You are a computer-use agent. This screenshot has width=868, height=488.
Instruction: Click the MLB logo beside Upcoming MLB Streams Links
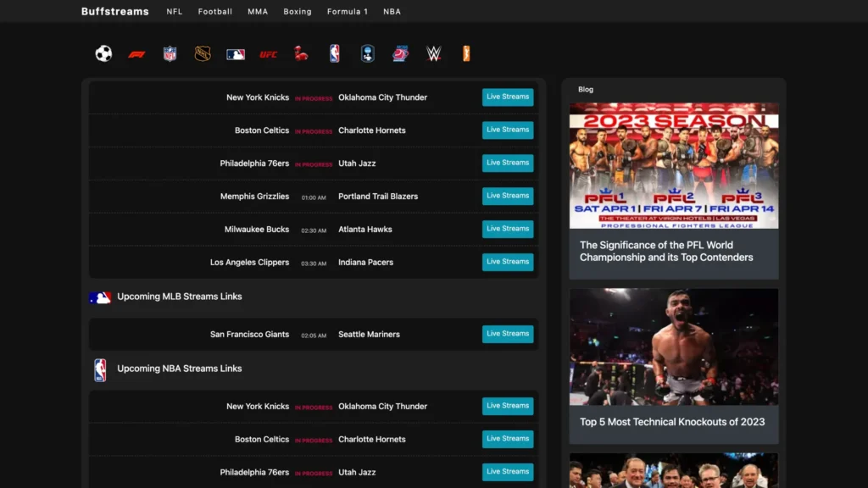(100, 297)
